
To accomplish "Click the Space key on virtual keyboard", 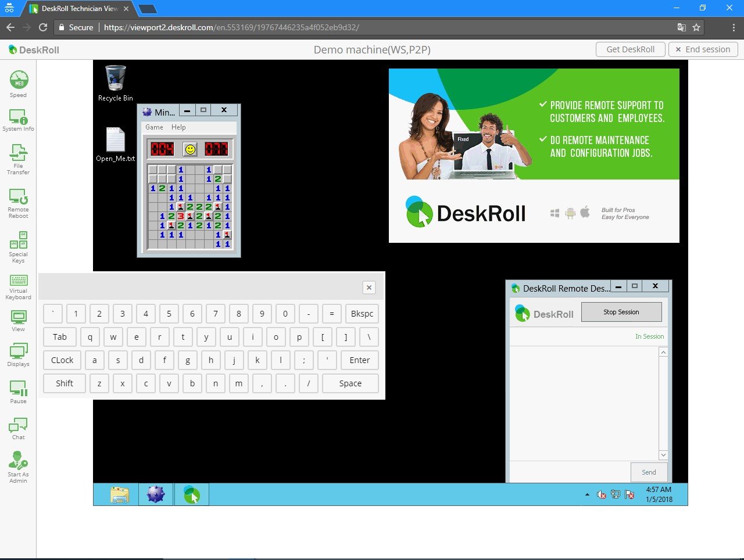I will (350, 383).
